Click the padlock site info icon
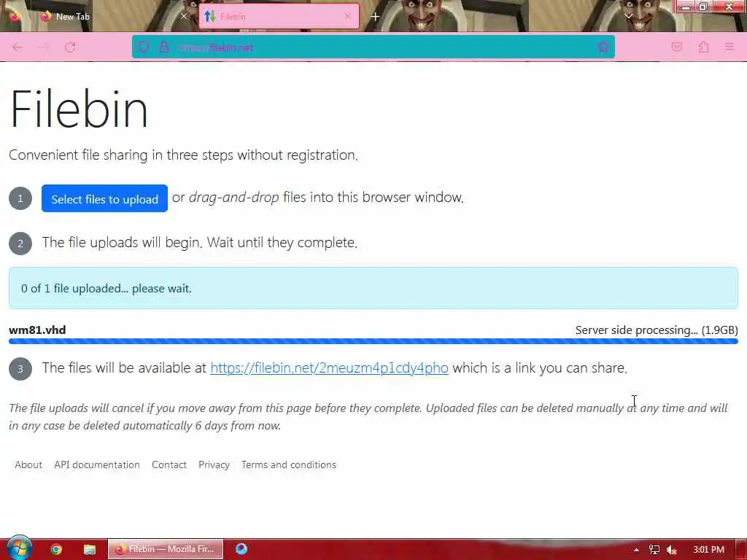 pos(164,47)
